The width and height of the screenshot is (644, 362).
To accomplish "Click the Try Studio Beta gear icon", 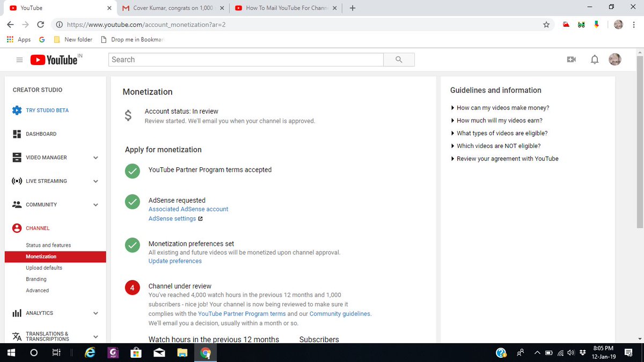I will [x=17, y=110].
